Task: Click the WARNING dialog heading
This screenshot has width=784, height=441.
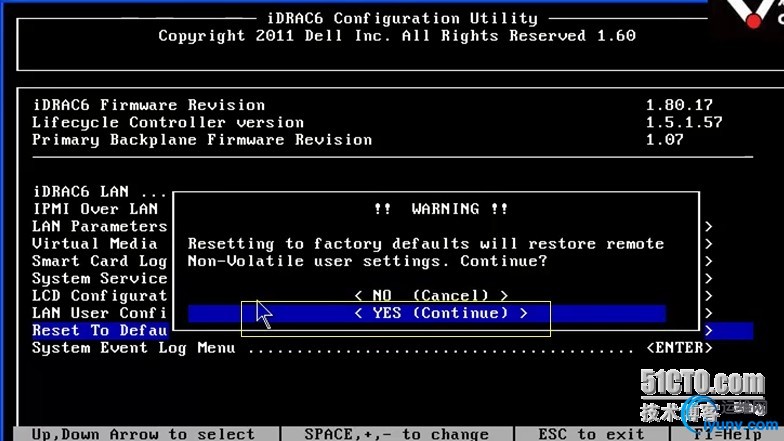Action: [x=441, y=208]
